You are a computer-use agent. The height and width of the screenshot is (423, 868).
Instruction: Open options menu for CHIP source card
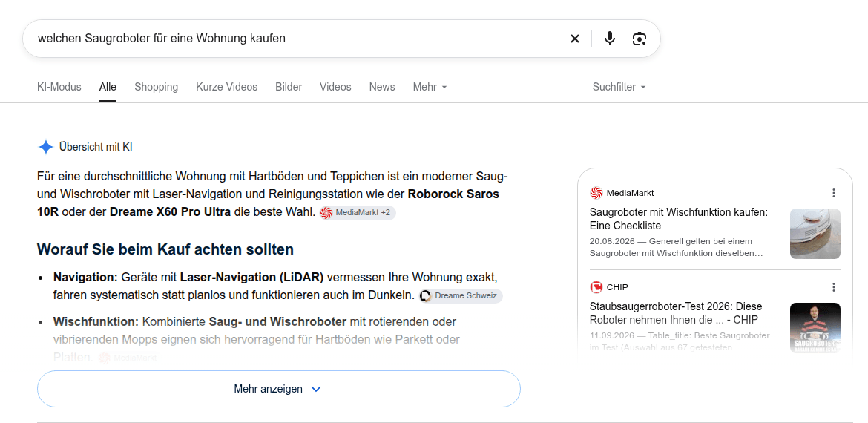tap(834, 286)
